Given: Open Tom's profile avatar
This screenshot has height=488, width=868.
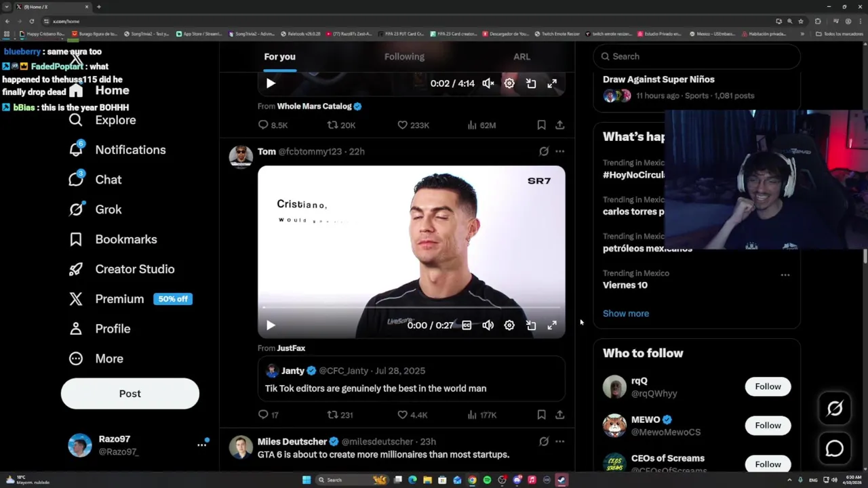Looking at the screenshot, I should (x=241, y=156).
